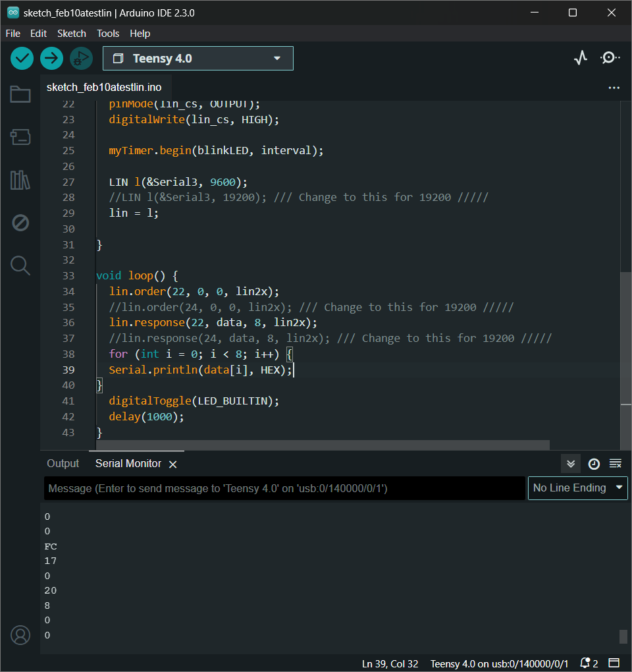
Task: Open the Sketch menu
Action: point(71,34)
